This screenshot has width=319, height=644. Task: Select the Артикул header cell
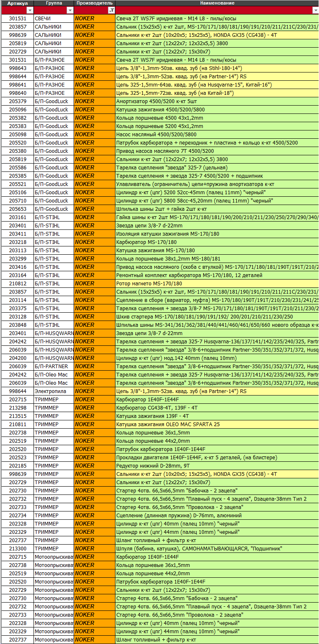17,3
